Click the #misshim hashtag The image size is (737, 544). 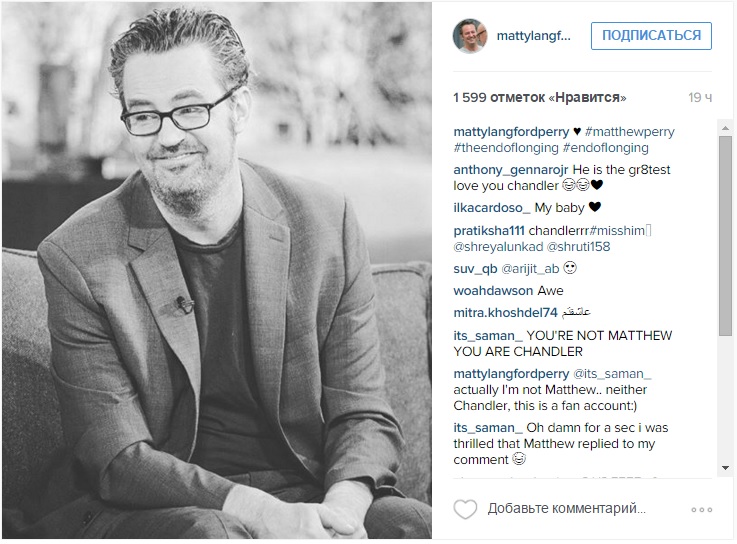[x=617, y=231]
